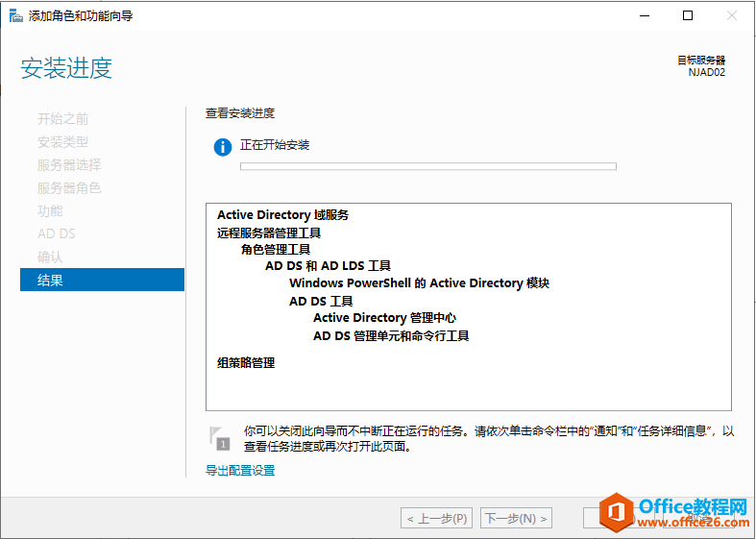Maximize the wizard window

tap(687, 15)
